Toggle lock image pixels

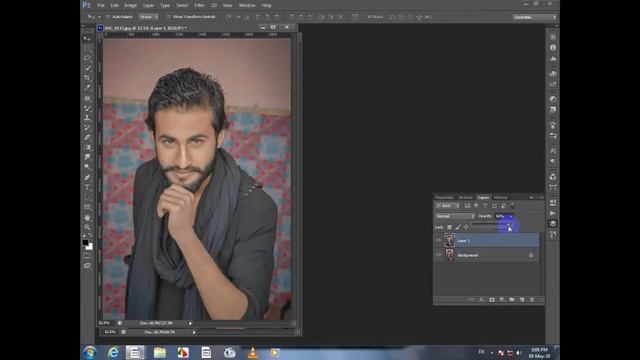click(458, 227)
